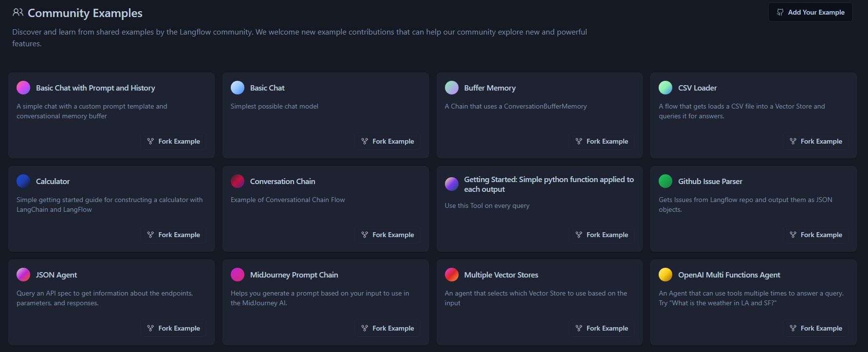868x352 pixels.
Task: Fork the Multiple Vector Stores example
Action: pos(602,328)
